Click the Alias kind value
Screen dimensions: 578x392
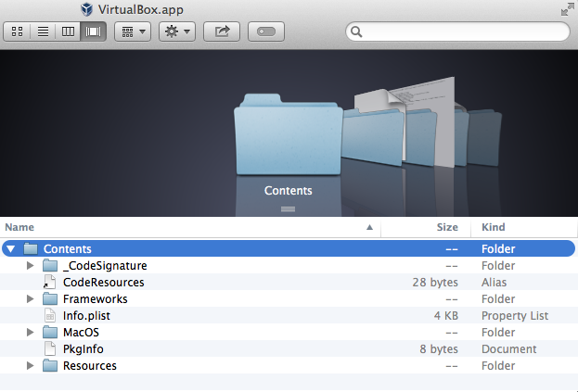coord(494,283)
